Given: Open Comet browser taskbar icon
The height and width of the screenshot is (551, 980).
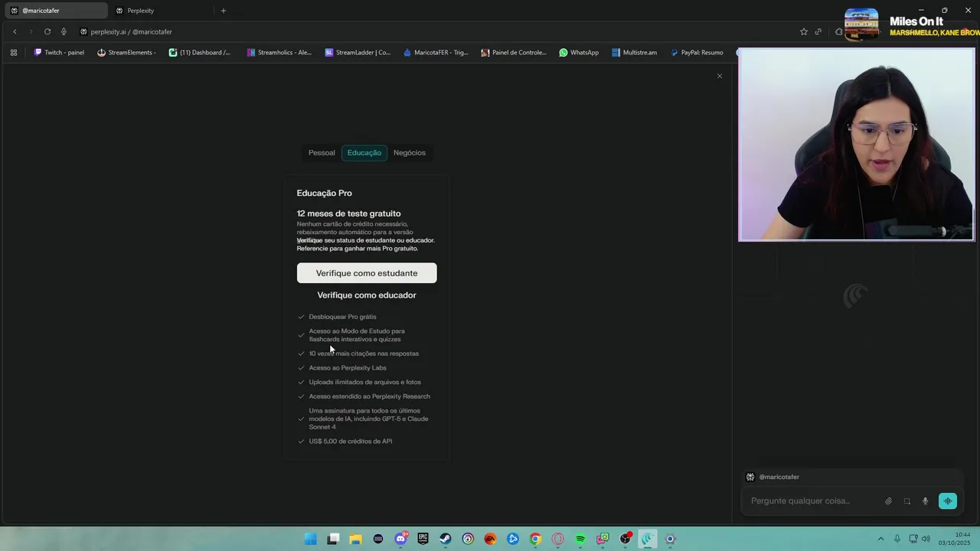Looking at the screenshot, I should point(648,539).
